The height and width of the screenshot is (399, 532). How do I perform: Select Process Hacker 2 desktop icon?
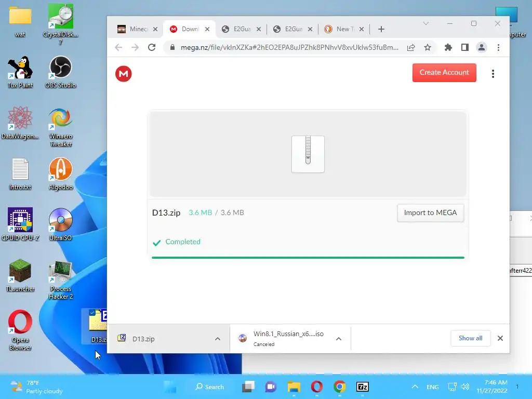60,280
